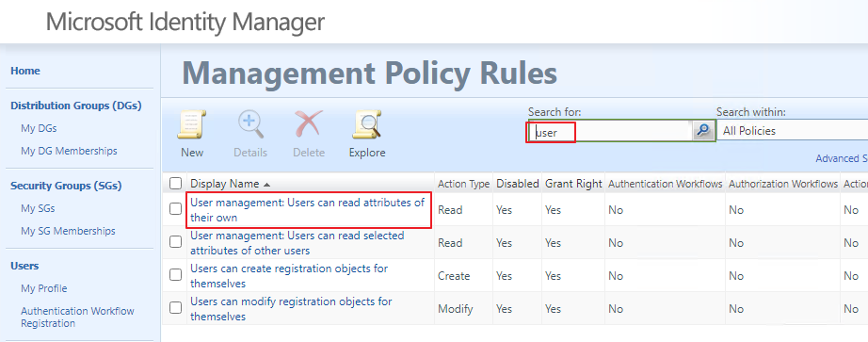Check the box for 'Users can create registration objects'
The image size is (868, 342).
tap(175, 275)
